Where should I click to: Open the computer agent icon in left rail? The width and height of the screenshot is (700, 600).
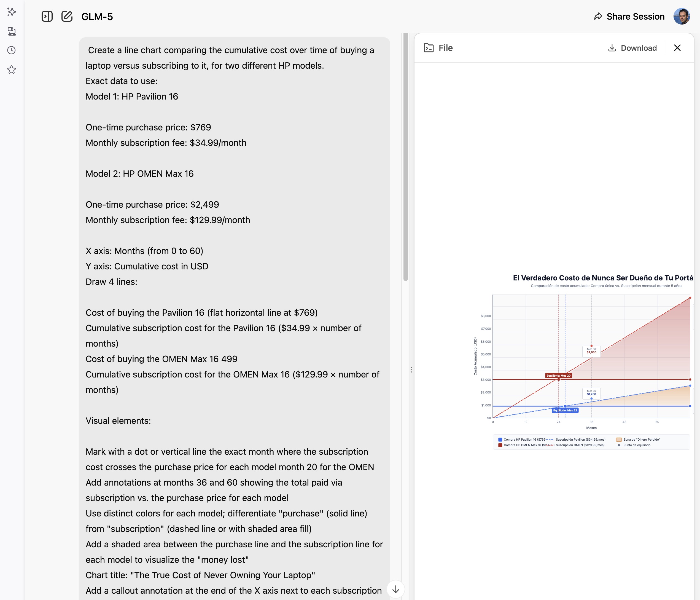tap(12, 31)
